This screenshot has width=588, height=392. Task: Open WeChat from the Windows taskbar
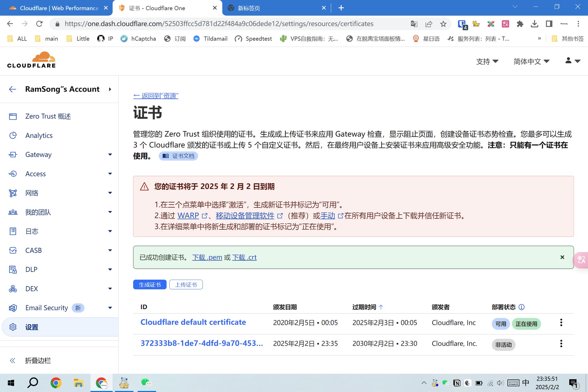tap(146, 383)
